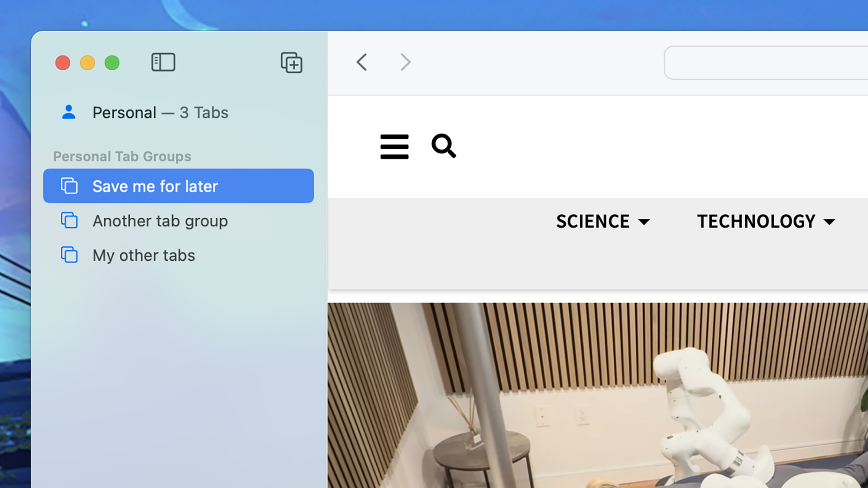
Task: Open the TECHNOLOGY dropdown arrow
Action: 830,222
